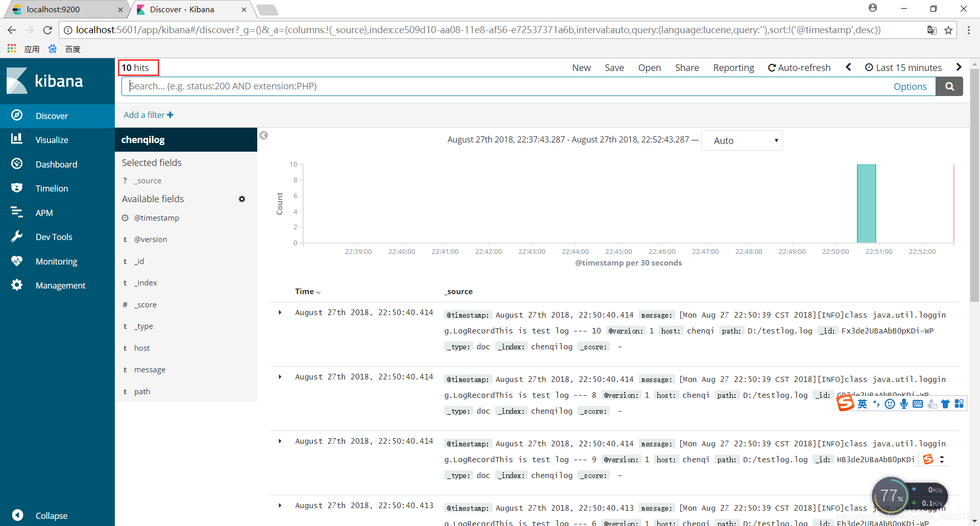Step forward in time range
Viewport: 980px width, 526px height.
point(959,67)
